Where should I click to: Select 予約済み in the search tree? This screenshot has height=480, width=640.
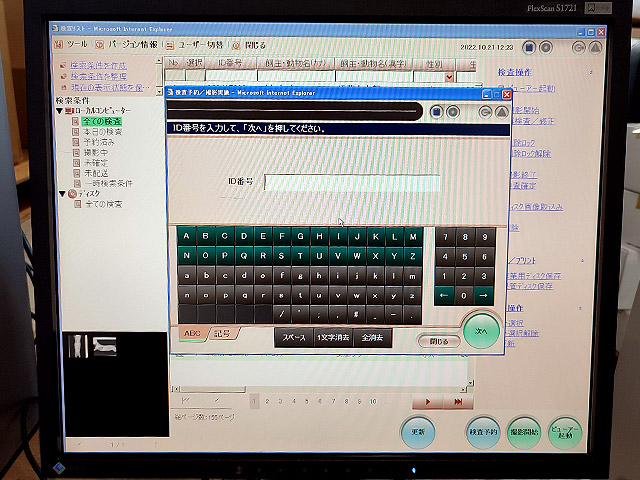click(99, 142)
